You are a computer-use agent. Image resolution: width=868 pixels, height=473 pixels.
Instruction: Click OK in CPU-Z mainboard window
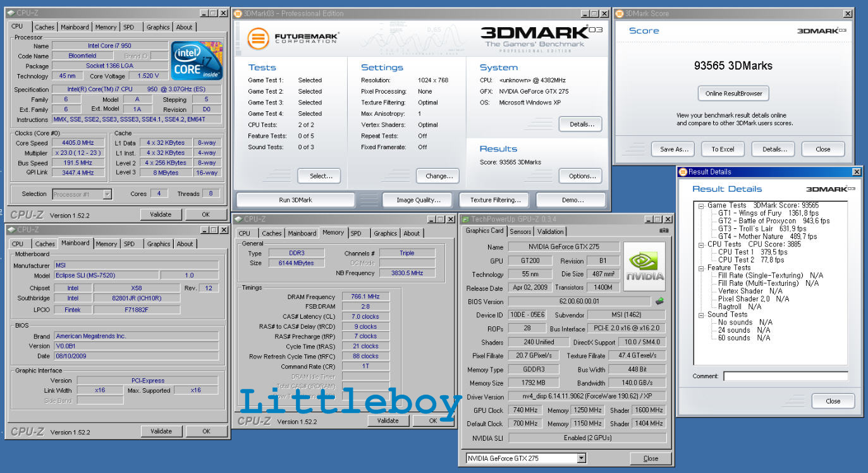[206, 431]
